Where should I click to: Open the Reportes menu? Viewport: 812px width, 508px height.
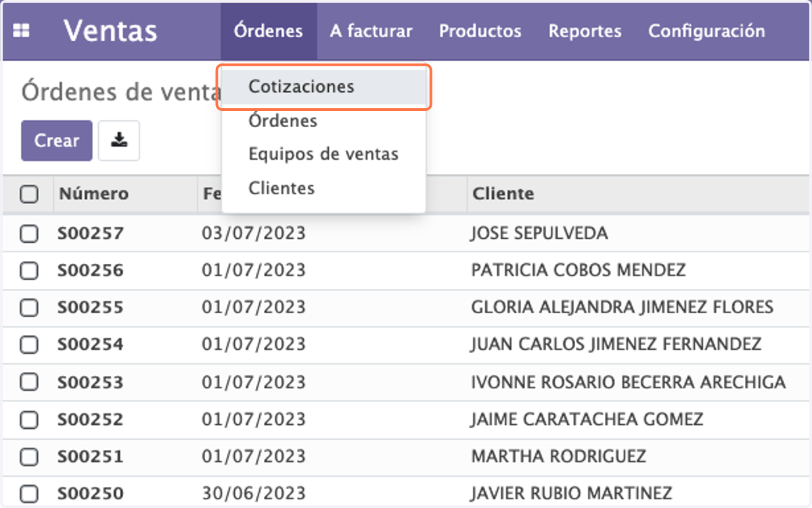(585, 31)
